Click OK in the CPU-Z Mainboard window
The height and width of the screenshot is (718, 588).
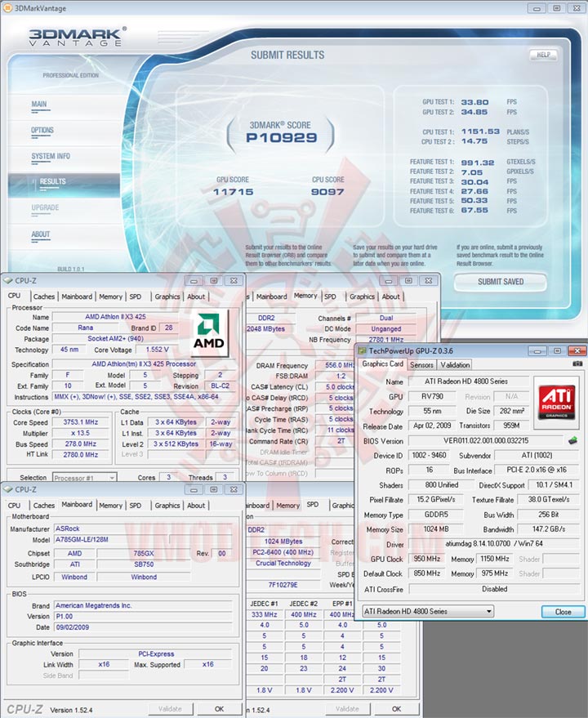tap(220, 709)
